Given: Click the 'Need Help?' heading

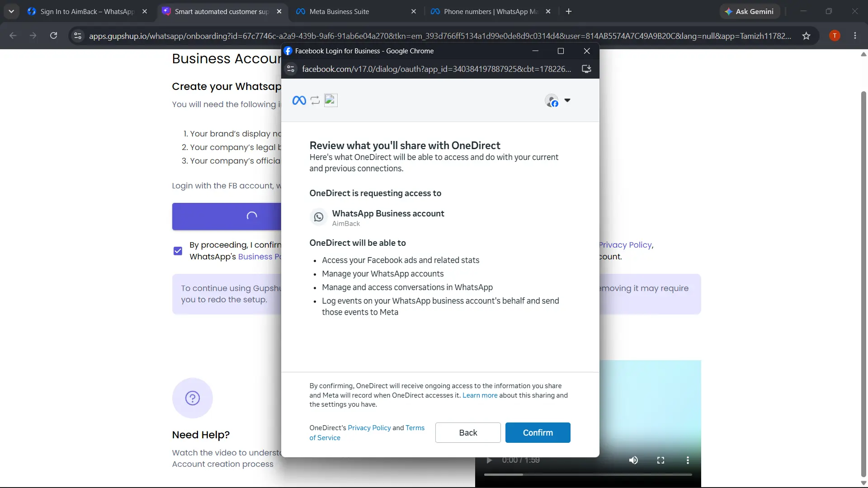Looking at the screenshot, I should pos(201,435).
